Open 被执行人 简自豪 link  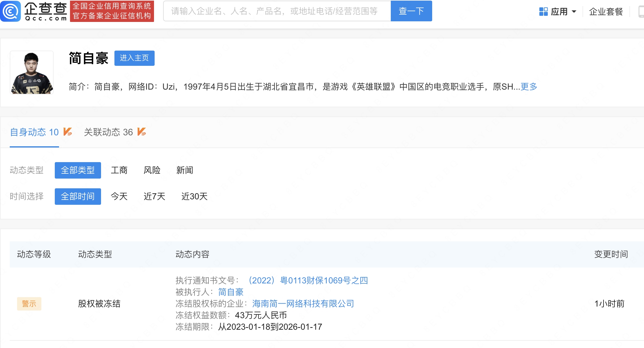(x=231, y=292)
